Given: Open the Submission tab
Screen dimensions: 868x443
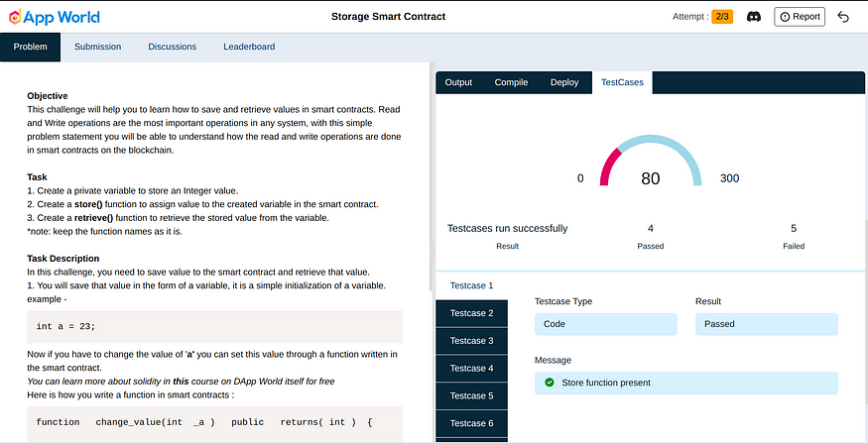Looking at the screenshot, I should [x=98, y=47].
